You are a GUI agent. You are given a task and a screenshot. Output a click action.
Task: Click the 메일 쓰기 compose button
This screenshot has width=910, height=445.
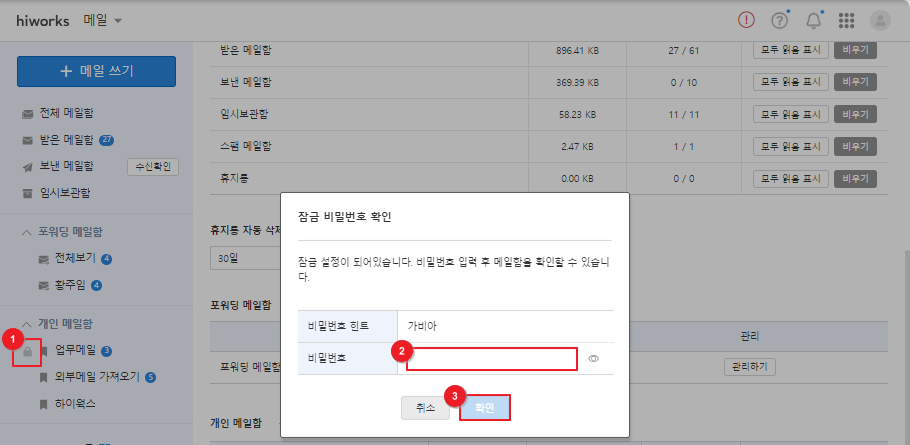96,71
